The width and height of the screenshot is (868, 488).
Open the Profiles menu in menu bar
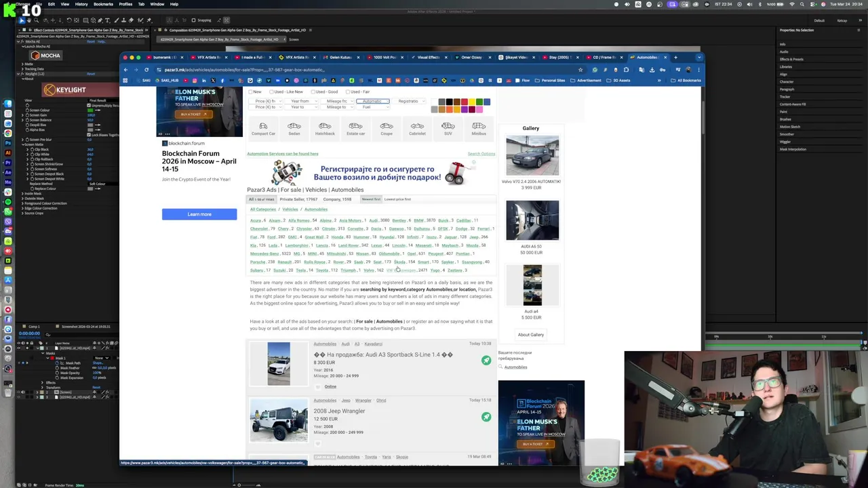pyautogui.click(x=125, y=4)
